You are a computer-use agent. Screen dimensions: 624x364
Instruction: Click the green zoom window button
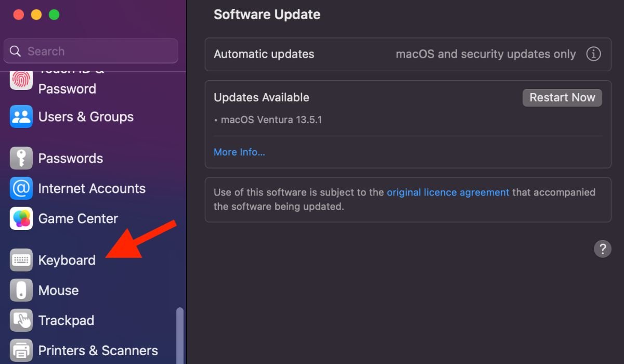point(54,15)
